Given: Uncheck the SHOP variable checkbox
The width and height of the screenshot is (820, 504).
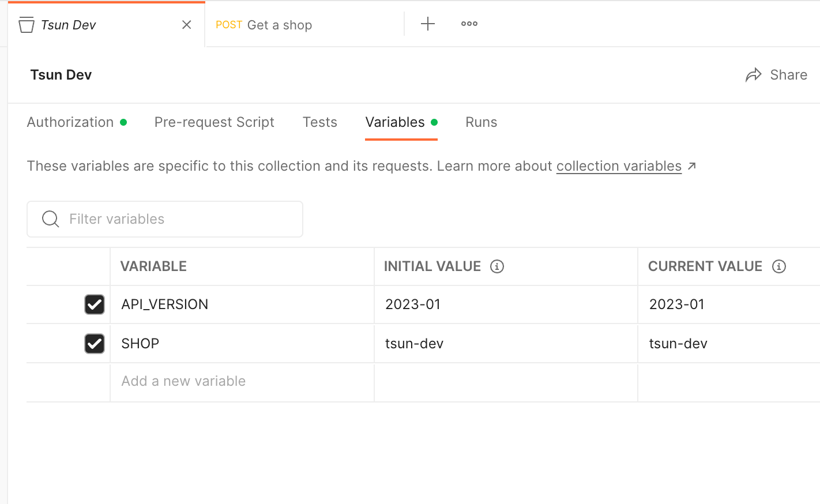Looking at the screenshot, I should (x=95, y=344).
